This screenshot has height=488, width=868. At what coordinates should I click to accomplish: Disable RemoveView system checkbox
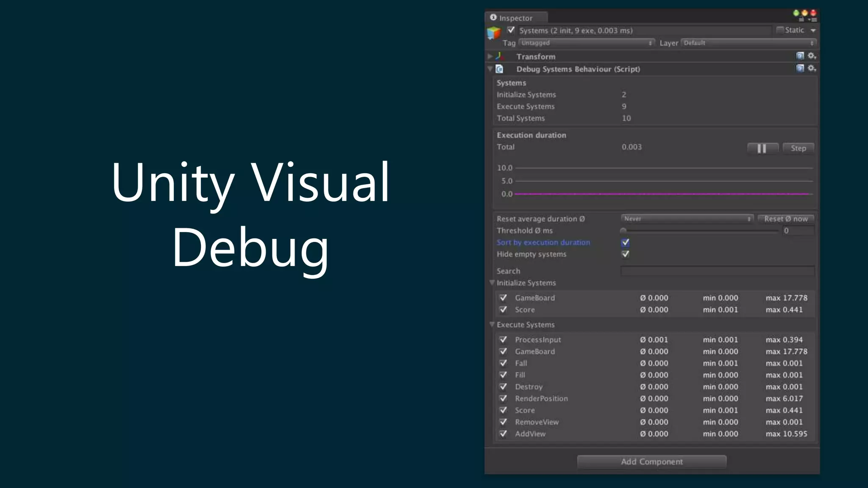point(503,422)
